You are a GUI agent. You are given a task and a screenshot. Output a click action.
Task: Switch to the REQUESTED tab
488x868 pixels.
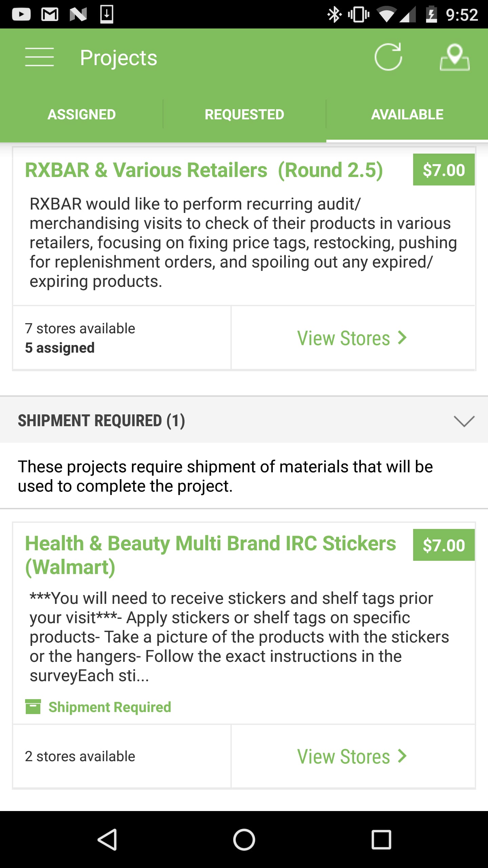coord(244,114)
